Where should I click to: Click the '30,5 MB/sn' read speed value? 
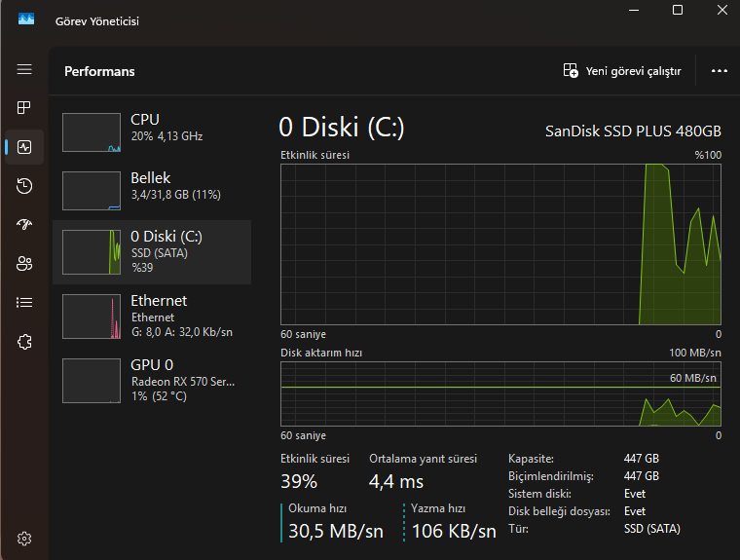[x=336, y=531]
